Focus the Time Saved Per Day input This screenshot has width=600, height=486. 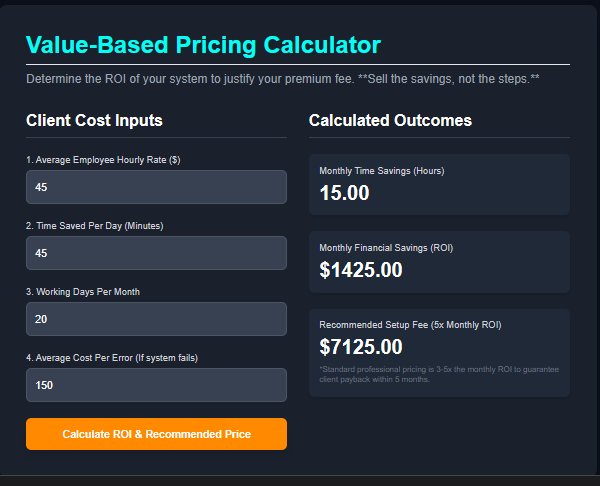click(156, 253)
